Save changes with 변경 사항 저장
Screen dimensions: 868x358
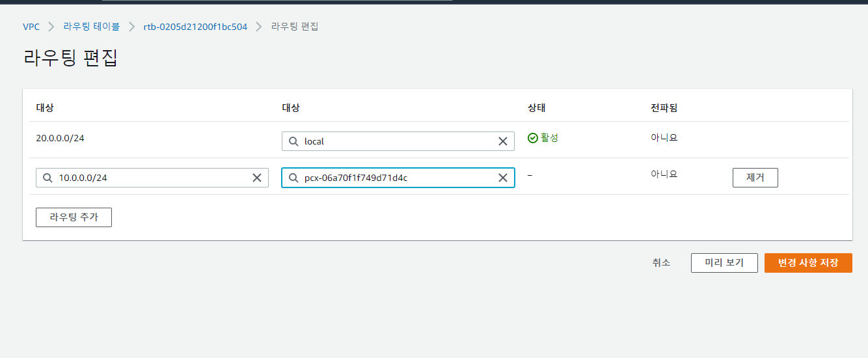pyautogui.click(x=808, y=263)
